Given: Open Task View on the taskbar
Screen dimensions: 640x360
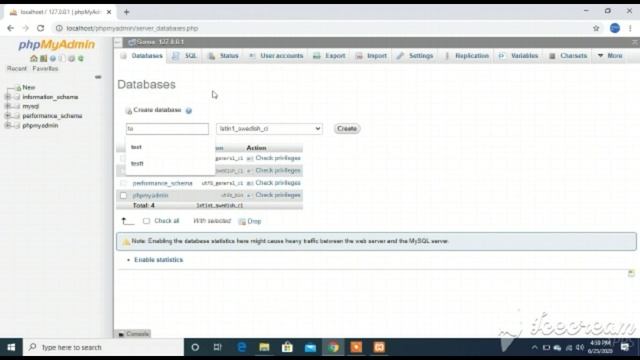Looking at the screenshot, I should pos(218,347).
